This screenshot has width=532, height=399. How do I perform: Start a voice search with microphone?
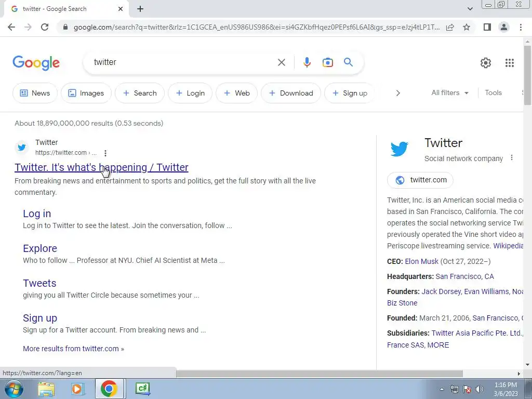click(307, 62)
